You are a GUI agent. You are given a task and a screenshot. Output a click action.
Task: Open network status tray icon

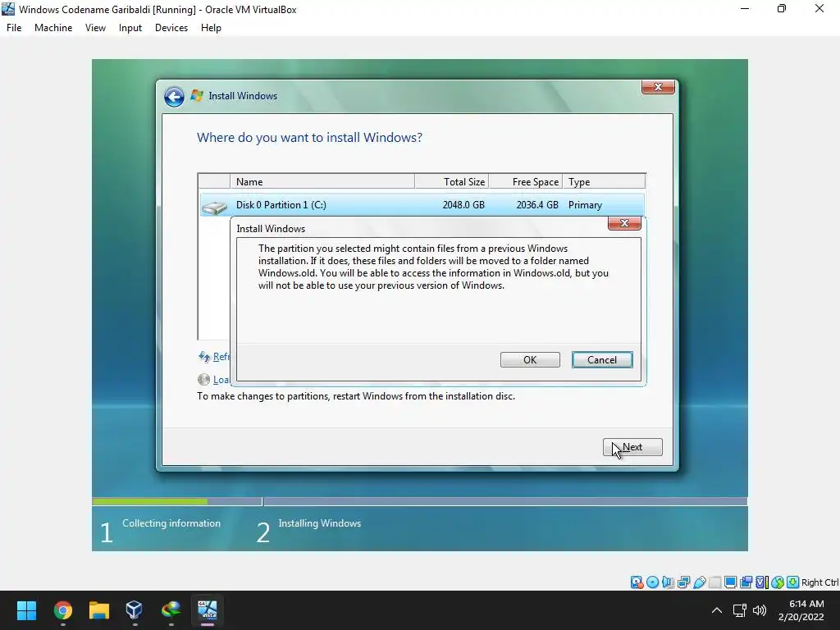[740, 610]
